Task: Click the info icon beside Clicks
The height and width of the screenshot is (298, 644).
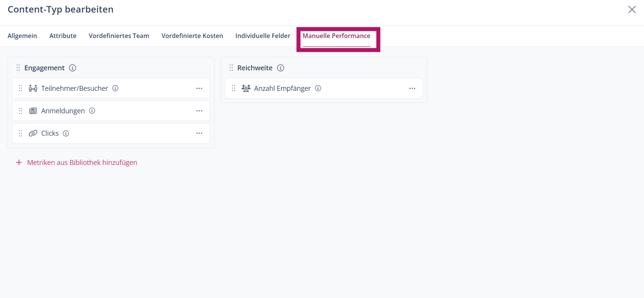Action: [66, 133]
